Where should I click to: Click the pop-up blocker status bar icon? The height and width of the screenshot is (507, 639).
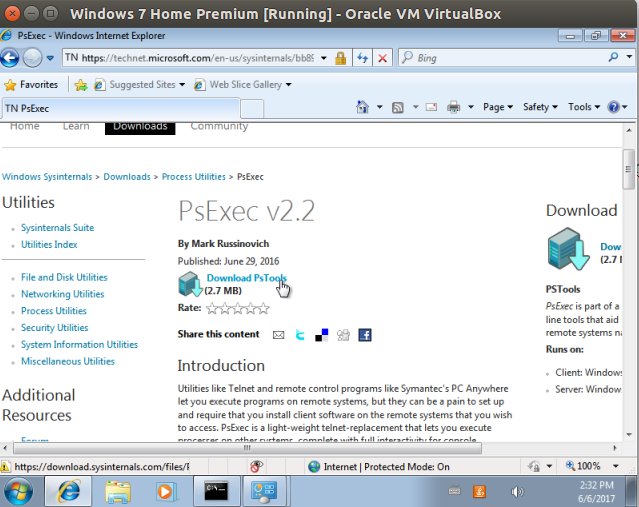(x=256, y=466)
